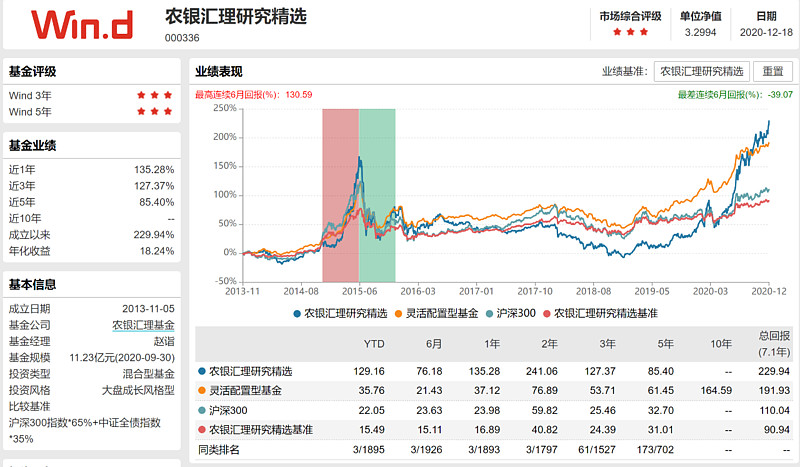The image size is (800, 467).
Task: Click the 基本信息 section heading
Action: [x=32, y=284]
